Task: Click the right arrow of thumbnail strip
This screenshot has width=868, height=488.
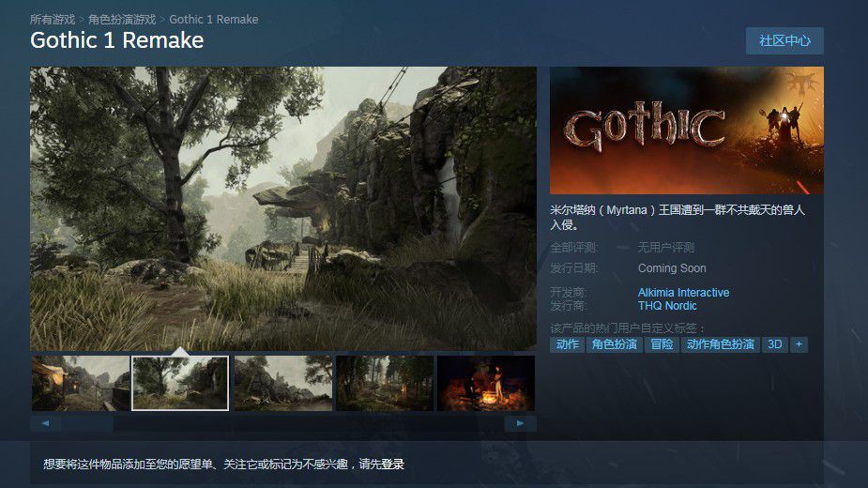Action: pyautogui.click(x=521, y=423)
